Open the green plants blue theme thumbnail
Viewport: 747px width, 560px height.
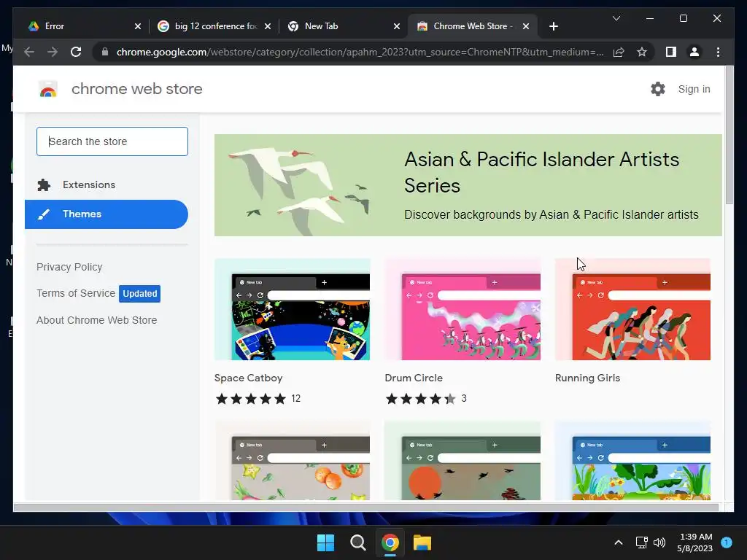tap(632, 461)
